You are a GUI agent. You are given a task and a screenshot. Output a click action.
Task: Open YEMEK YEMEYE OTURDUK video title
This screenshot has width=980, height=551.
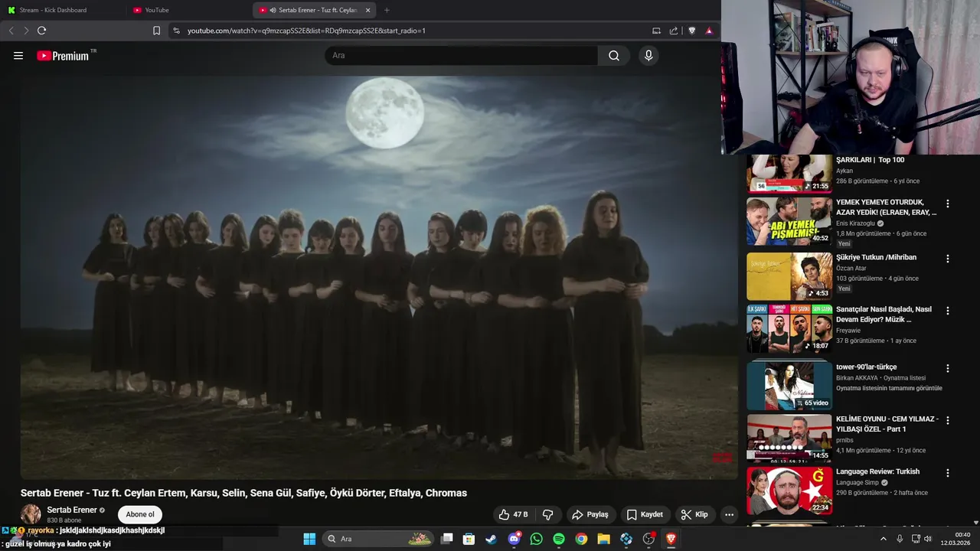click(887, 207)
